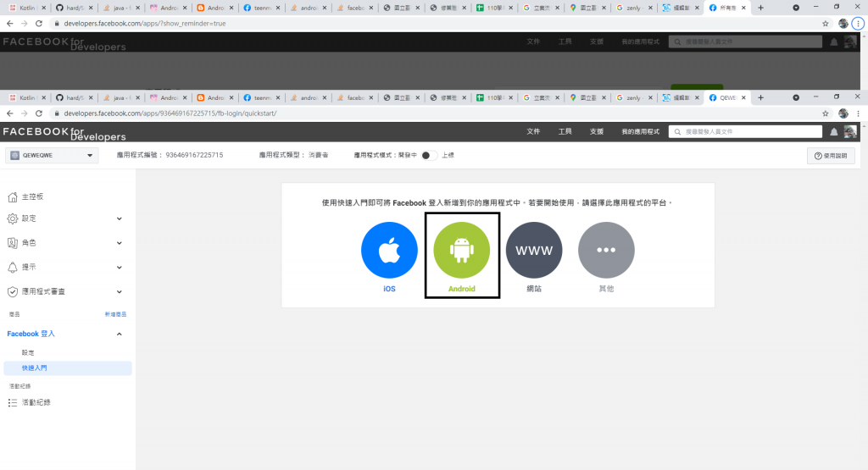Go back in the front browser window

coord(10,113)
